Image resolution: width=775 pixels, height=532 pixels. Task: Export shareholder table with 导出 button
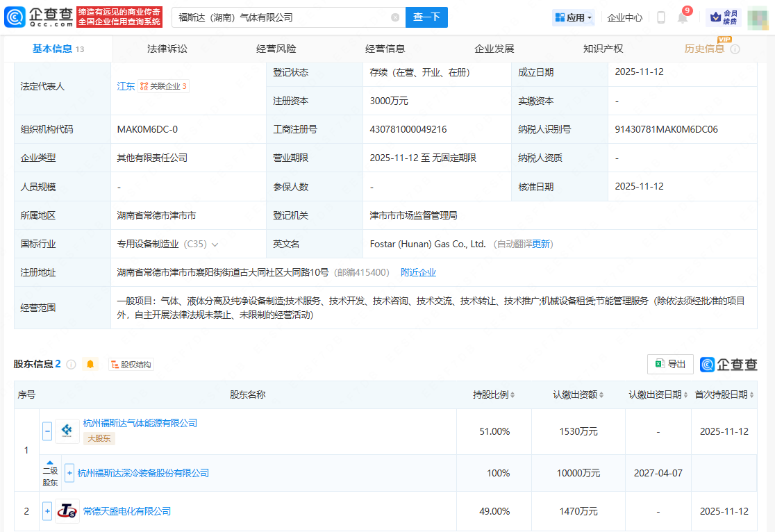[669, 364]
